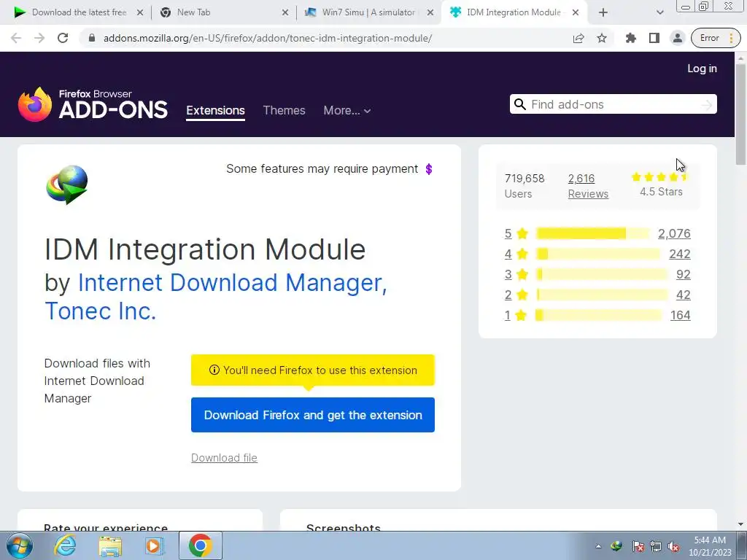The image size is (747, 560).
Task: Click the 4-star rating bar
Action: coord(598,254)
